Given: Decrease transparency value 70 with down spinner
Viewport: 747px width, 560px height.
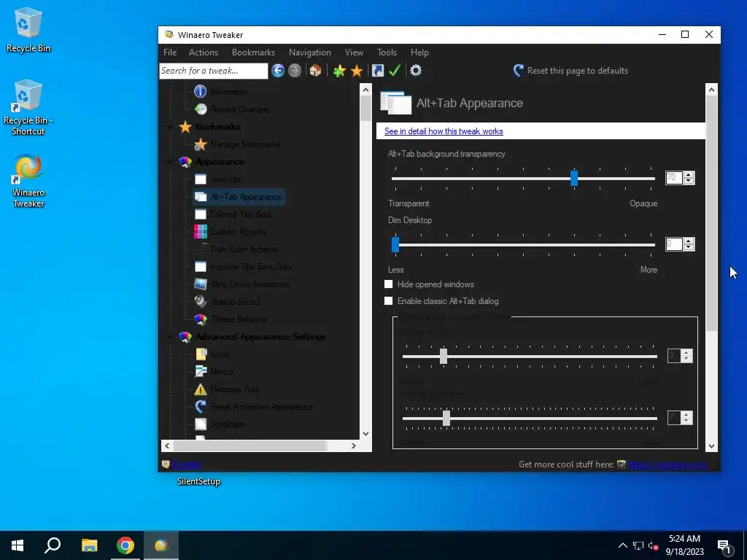Looking at the screenshot, I should 689,181.
